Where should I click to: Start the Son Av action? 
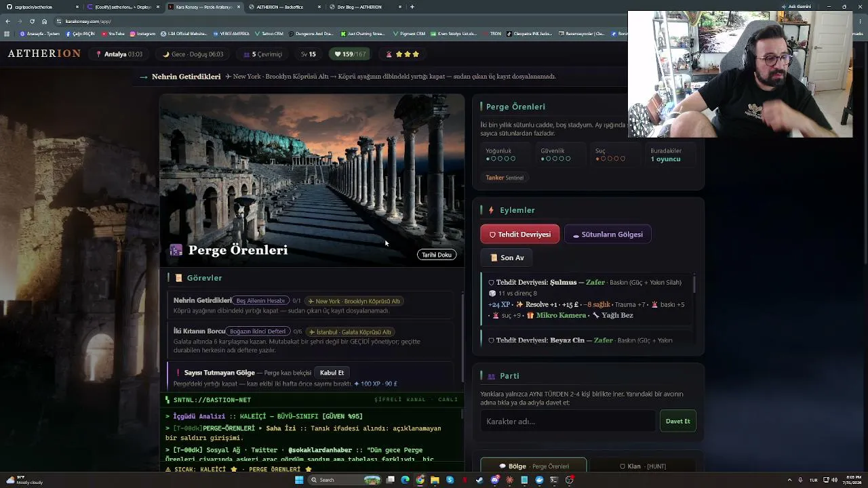click(507, 258)
